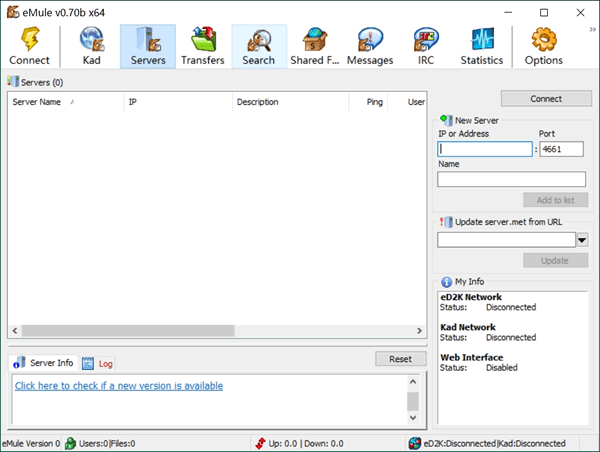Expand the toolbar overflow chevron

click(x=593, y=30)
